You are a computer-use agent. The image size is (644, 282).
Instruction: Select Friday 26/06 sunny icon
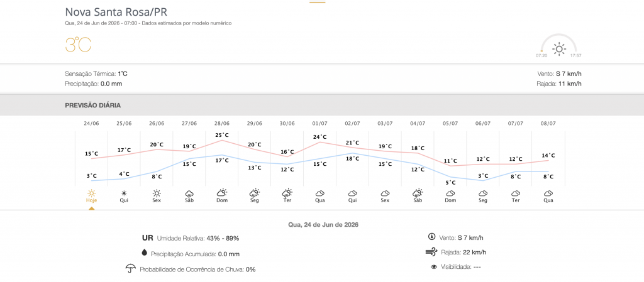[x=157, y=193]
